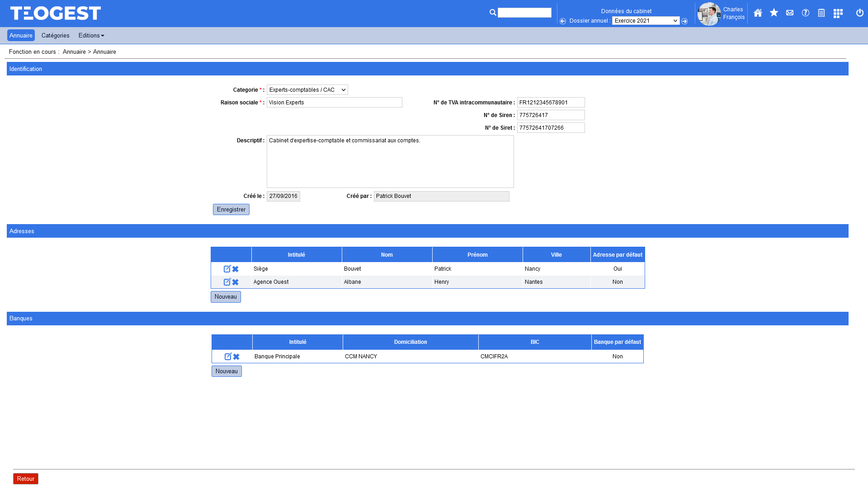Click the power logout icon
The height and width of the screenshot is (488, 868).
(860, 13)
